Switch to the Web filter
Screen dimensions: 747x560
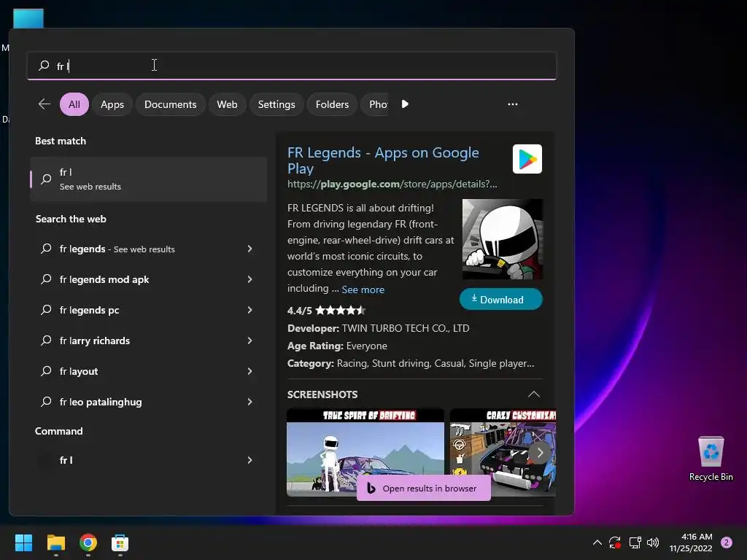[227, 104]
